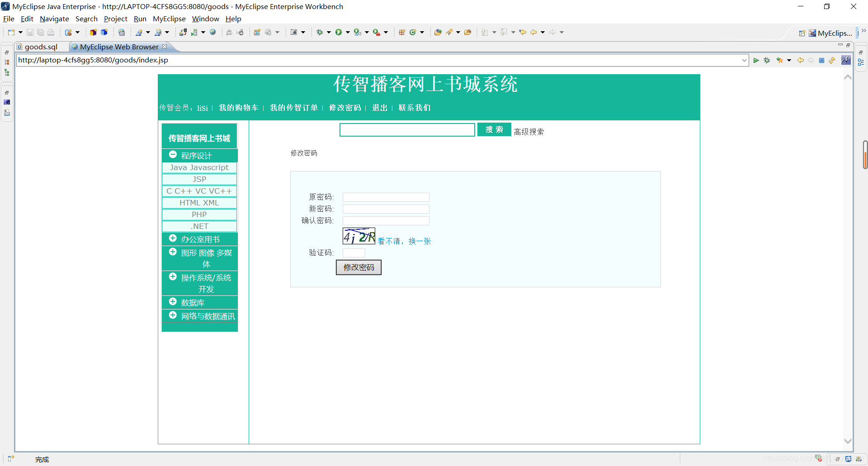Refresh the web browser page
868x466 pixels.
[x=833, y=60]
